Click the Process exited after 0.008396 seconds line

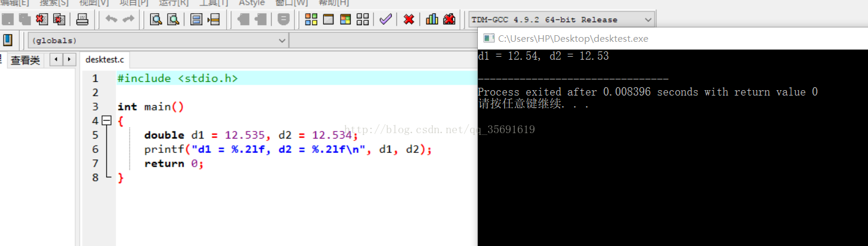pos(648,92)
